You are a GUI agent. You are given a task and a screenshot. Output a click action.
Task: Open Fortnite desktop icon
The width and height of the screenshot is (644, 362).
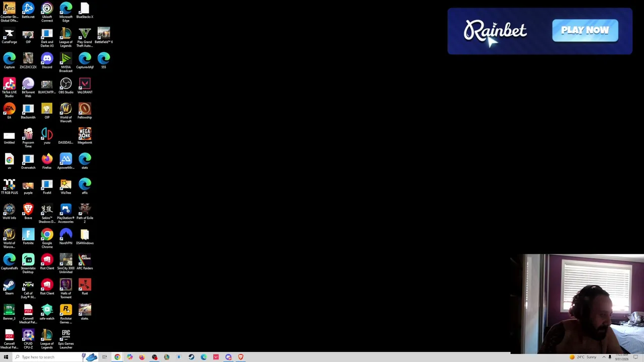tap(28, 237)
